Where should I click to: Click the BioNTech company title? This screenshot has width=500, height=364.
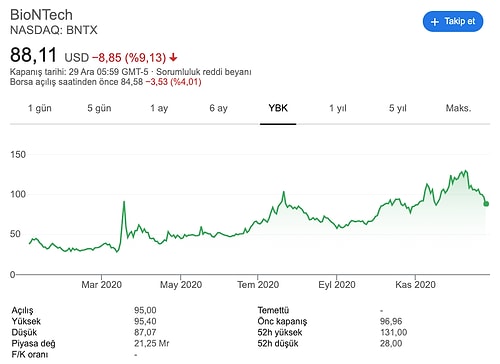pos(41,15)
